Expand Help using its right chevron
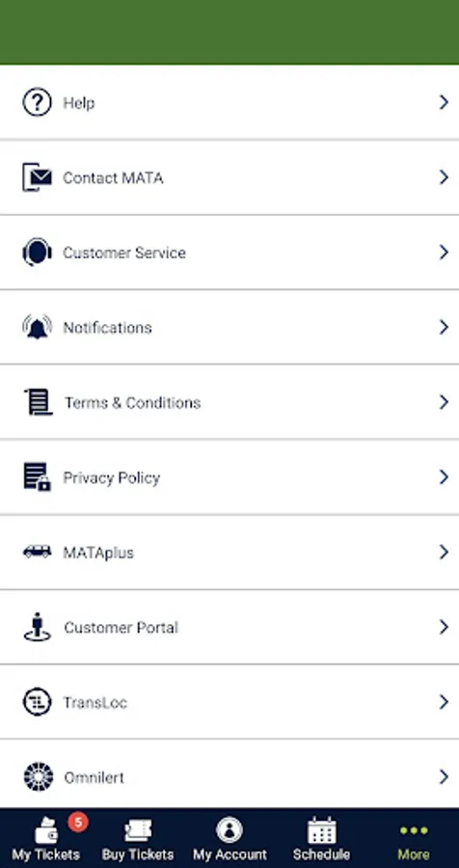459x868 pixels. click(444, 102)
